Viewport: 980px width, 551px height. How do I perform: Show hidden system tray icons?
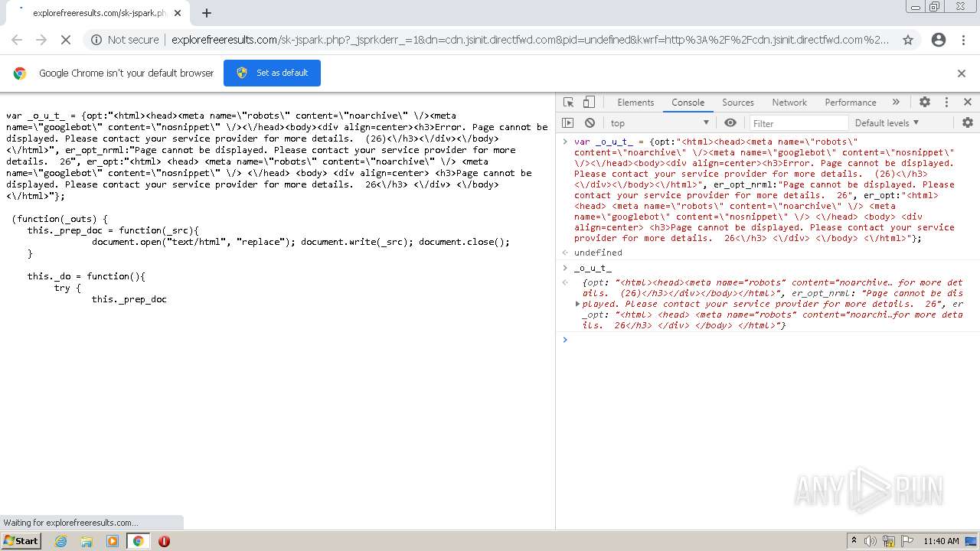point(854,541)
